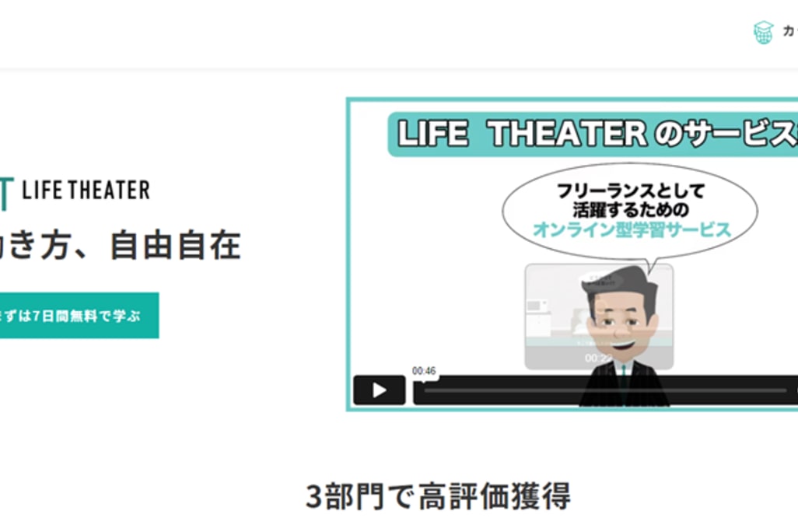This screenshot has width=798, height=532.
Task: Click the speech bubble tail pointer
Action: click(x=650, y=266)
